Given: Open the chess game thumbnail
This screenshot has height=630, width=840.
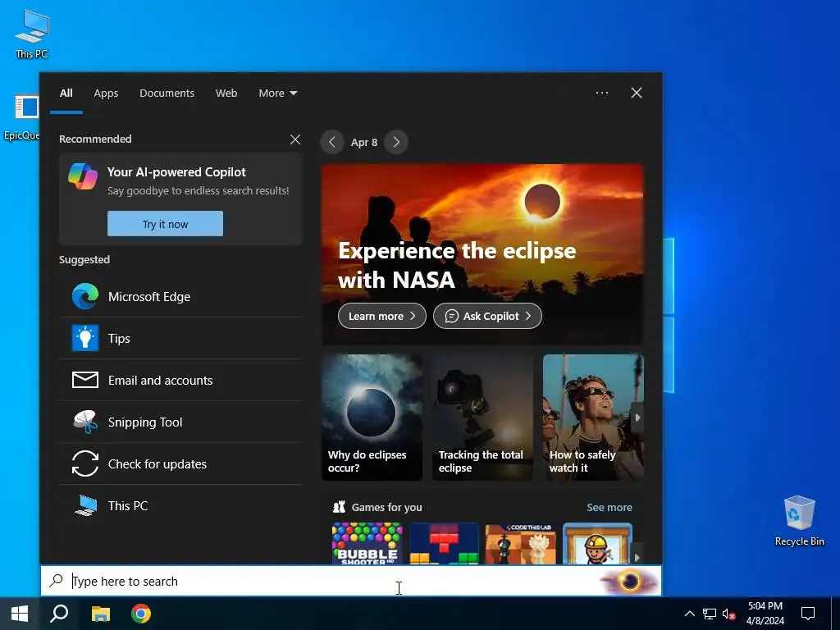Looking at the screenshot, I should click(x=521, y=543).
